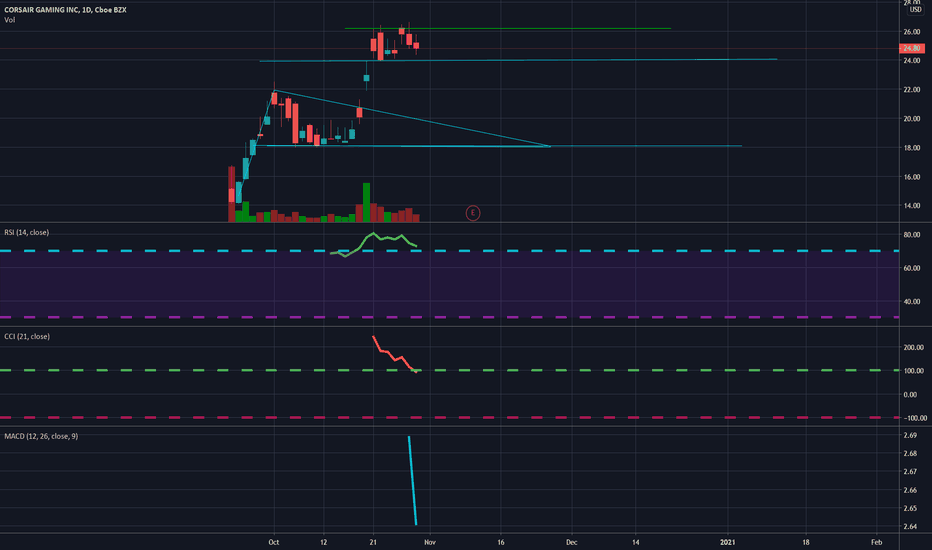Click the 26.00 price axis label

pos(912,32)
